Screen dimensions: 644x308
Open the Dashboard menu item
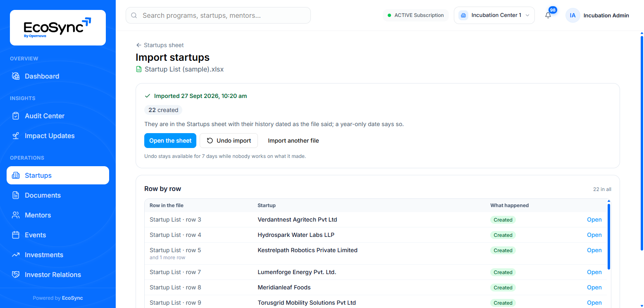click(x=58, y=76)
